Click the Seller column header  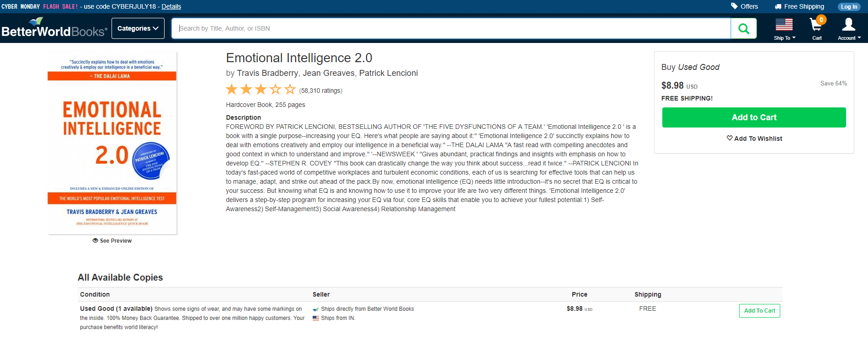click(x=321, y=294)
